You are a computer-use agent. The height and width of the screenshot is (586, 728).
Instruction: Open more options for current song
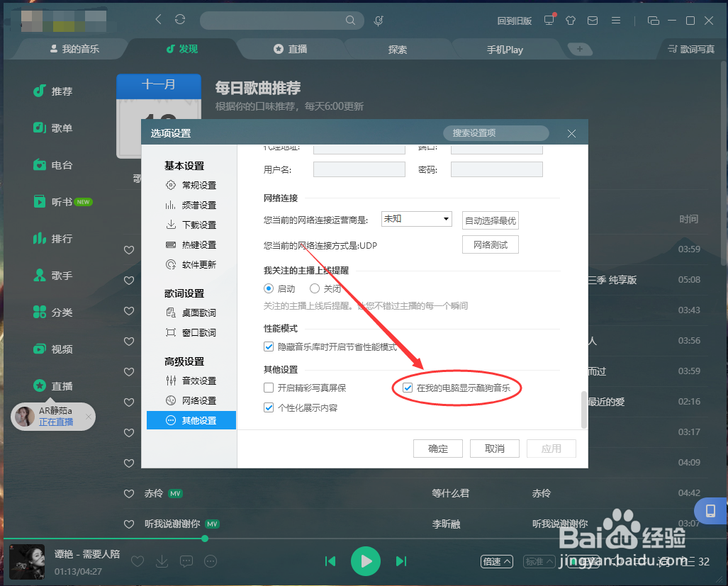point(211,561)
